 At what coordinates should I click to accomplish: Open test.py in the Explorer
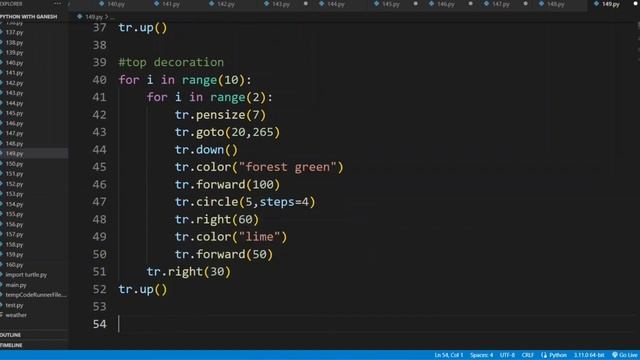point(14,305)
